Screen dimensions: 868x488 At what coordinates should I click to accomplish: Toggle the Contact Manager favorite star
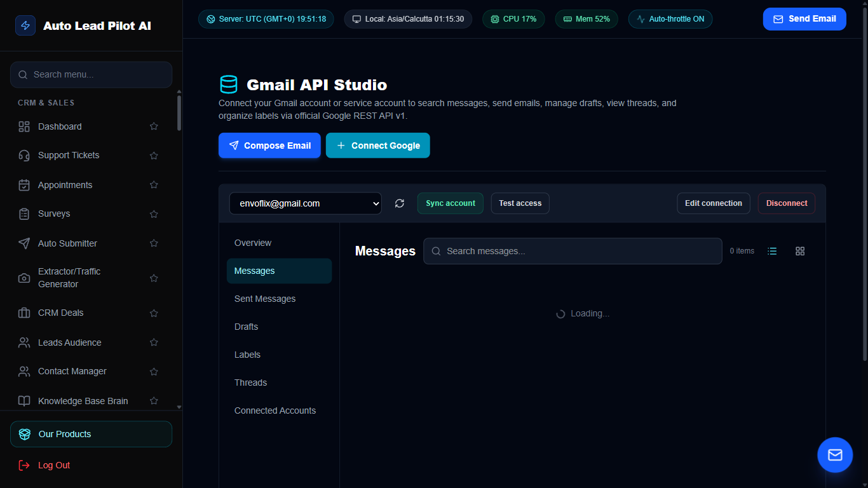(x=154, y=372)
